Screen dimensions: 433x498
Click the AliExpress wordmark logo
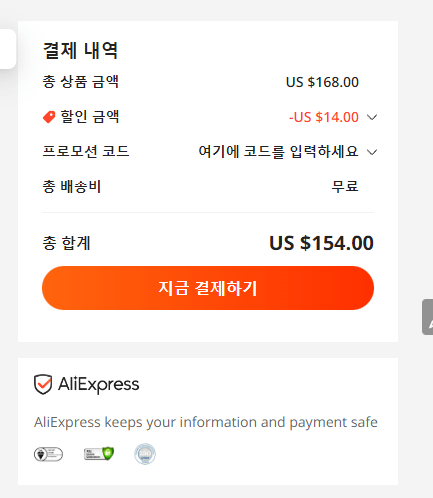click(x=99, y=385)
